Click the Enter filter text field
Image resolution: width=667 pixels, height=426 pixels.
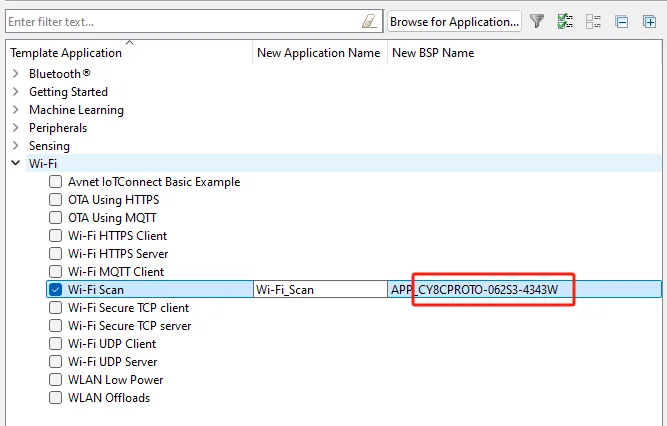[x=183, y=21]
